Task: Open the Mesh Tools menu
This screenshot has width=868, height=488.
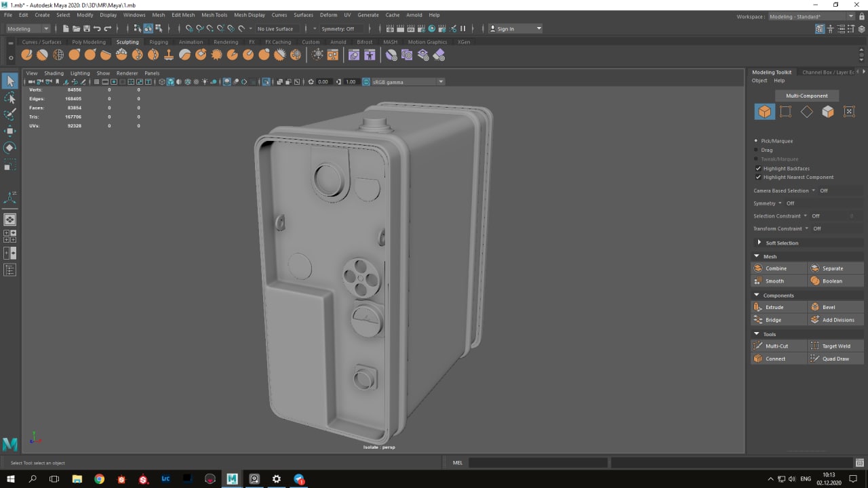Action: coord(214,15)
